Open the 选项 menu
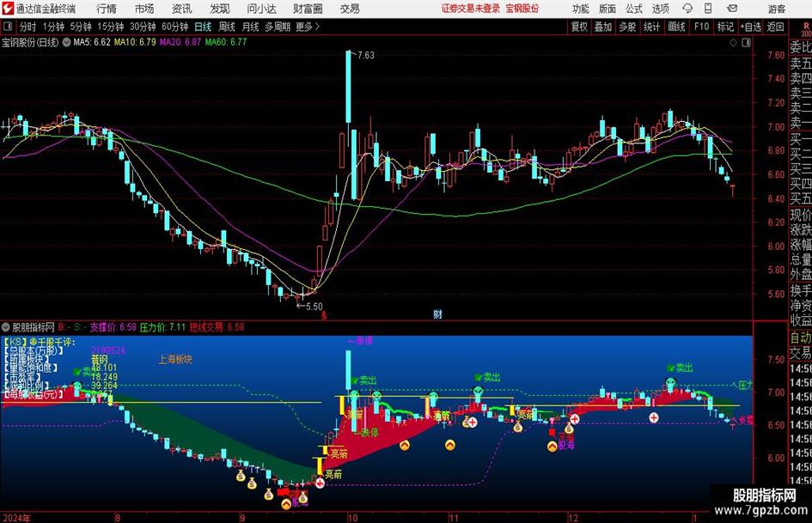Image resolution: width=812 pixels, height=523 pixels. click(660, 9)
